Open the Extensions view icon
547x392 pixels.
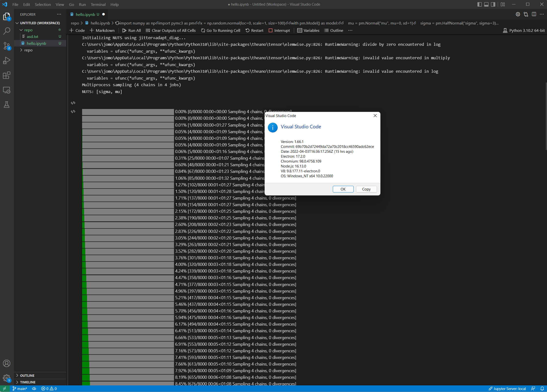point(7,75)
